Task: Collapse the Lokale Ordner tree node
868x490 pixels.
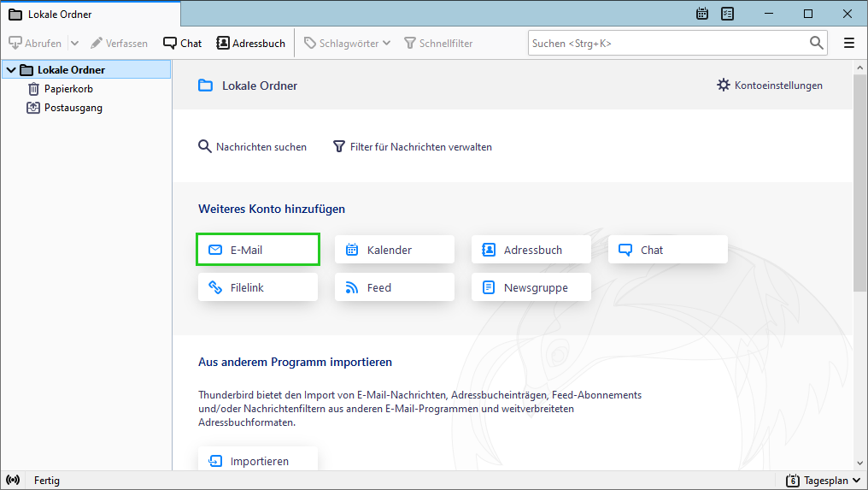Action: click(x=11, y=70)
